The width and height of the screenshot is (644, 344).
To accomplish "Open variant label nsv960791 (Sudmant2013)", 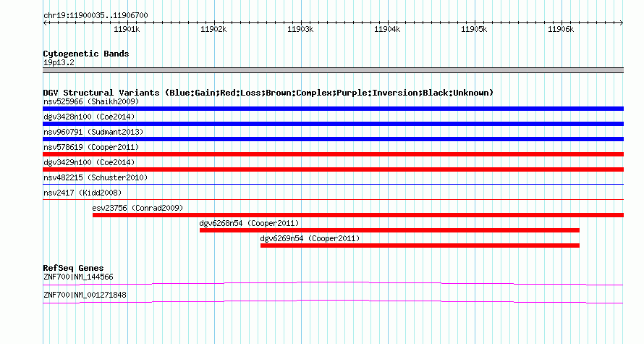I will pos(93,132).
